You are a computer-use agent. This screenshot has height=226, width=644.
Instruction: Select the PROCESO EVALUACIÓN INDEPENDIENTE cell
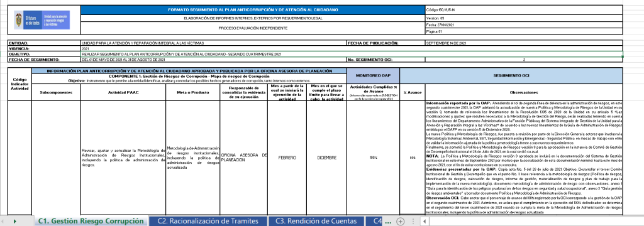pos(253,28)
